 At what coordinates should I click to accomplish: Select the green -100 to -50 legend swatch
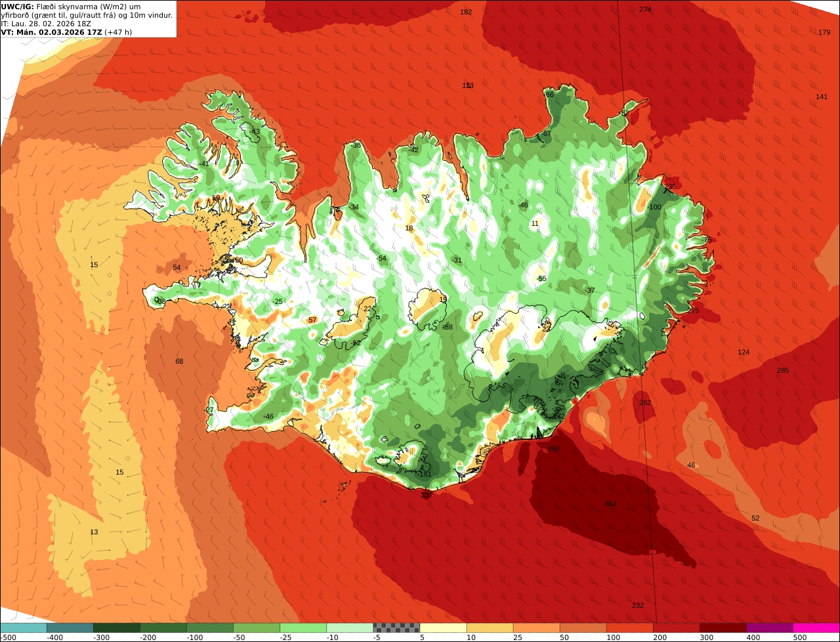point(210,628)
